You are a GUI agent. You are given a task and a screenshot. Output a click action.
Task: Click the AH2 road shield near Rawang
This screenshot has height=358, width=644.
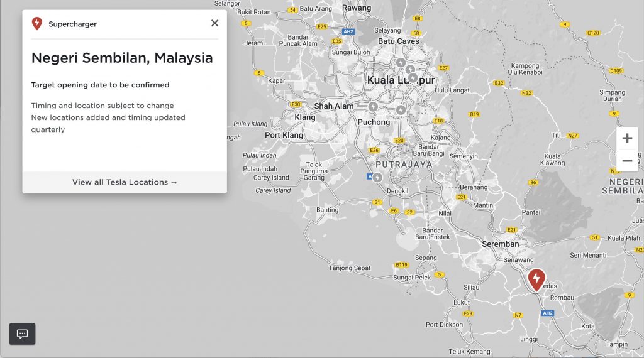(x=348, y=31)
